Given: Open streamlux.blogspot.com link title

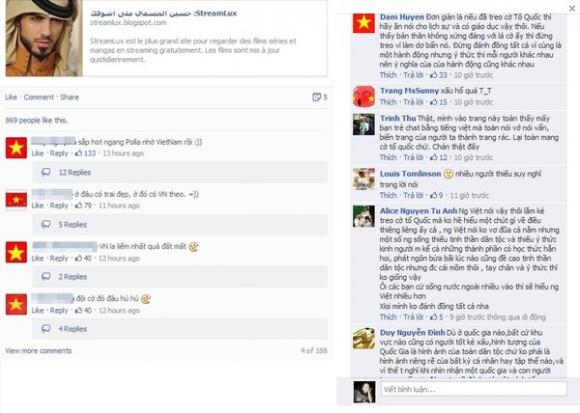Looking at the screenshot, I should click(x=163, y=13).
